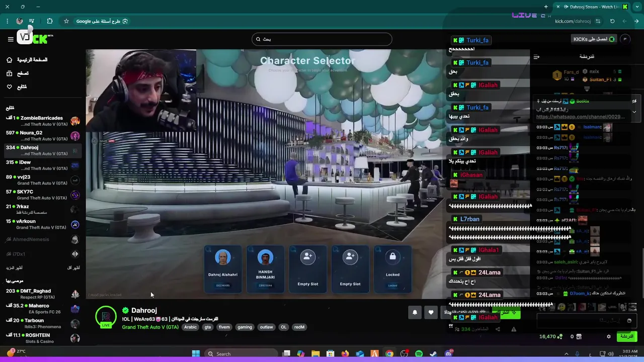Click the chat message input field
Viewport: 644px width, 362px height.
point(586,320)
